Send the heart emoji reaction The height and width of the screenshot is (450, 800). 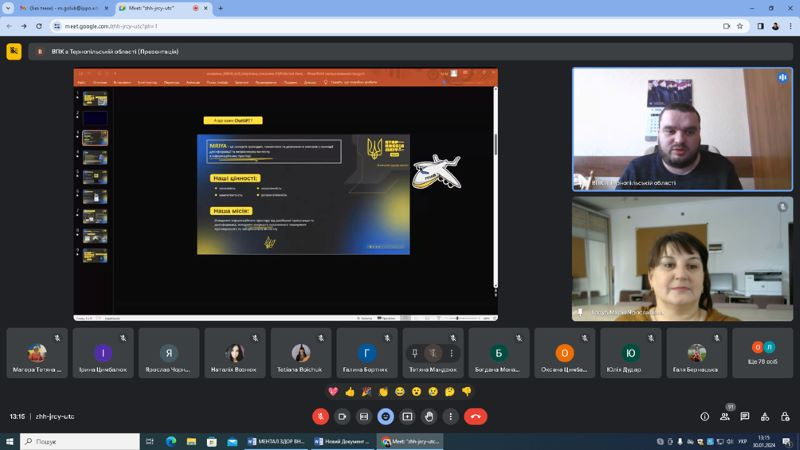(x=333, y=392)
